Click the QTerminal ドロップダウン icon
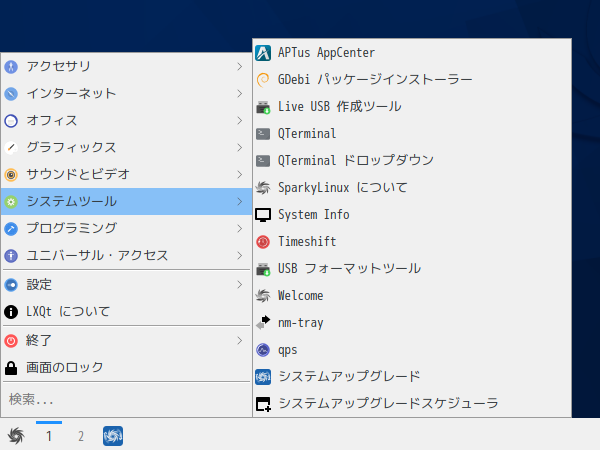This screenshot has width=600, height=450. [x=263, y=161]
